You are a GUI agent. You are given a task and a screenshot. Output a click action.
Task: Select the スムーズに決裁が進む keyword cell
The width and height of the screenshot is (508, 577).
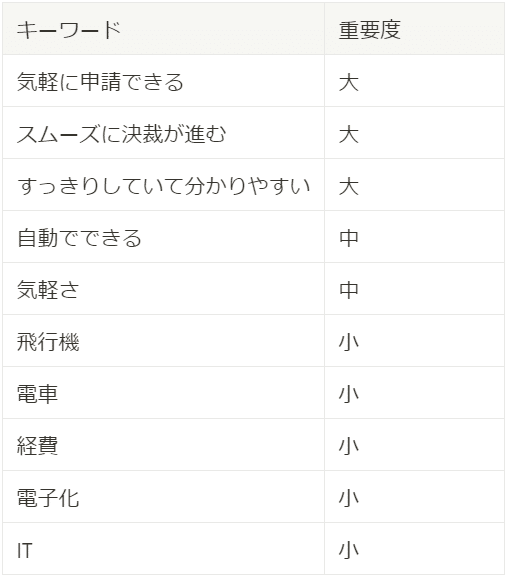pos(163,133)
